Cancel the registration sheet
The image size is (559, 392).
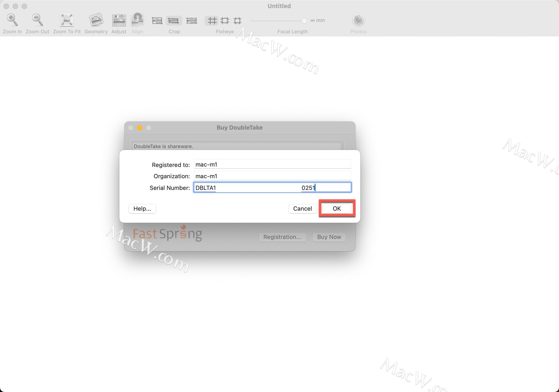tap(302, 209)
